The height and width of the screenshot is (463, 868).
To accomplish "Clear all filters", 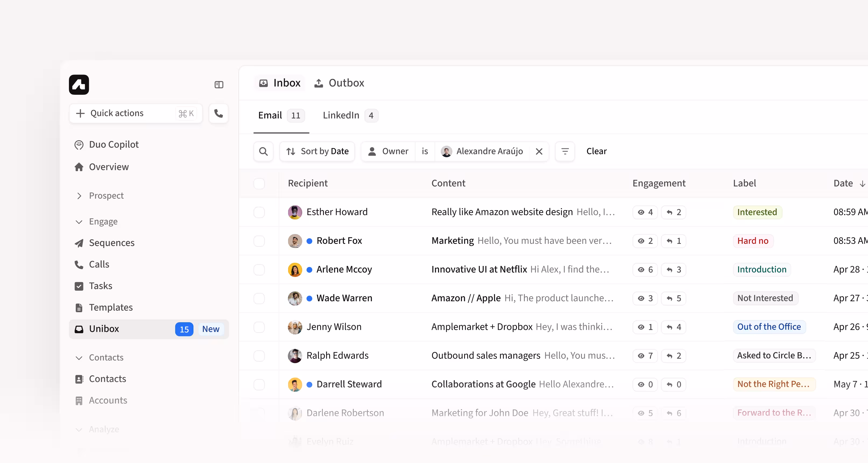I will coord(596,151).
